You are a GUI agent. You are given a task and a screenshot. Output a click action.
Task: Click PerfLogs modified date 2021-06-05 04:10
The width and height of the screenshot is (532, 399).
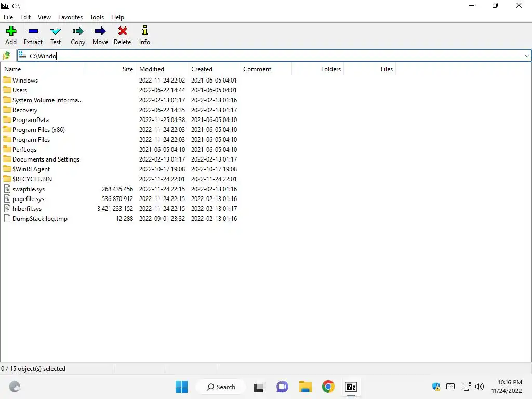pos(162,149)
